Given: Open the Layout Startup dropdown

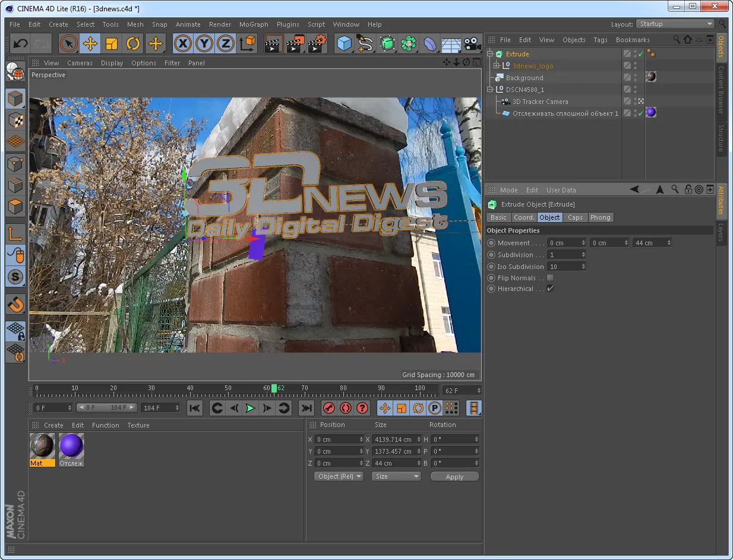Looking at the screenshot, I should click(x=675, y=24).
